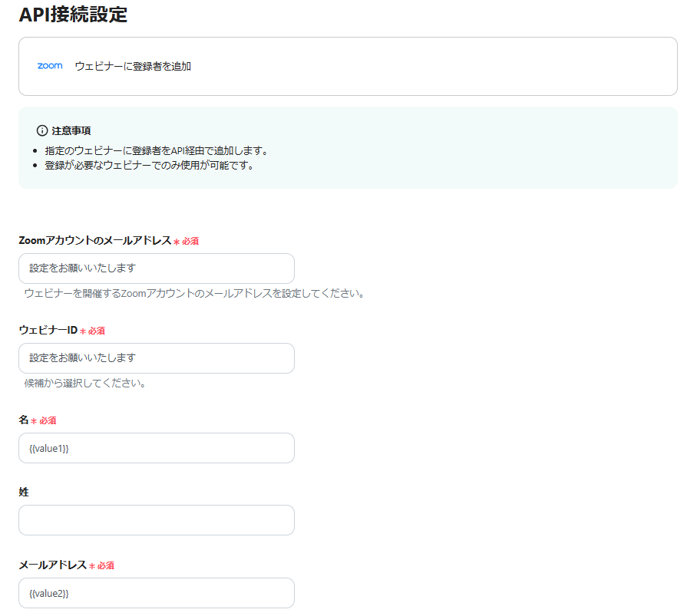Click the 姓 field label
The width and height of the screenshot is (697, 616).
pos(23,492)
